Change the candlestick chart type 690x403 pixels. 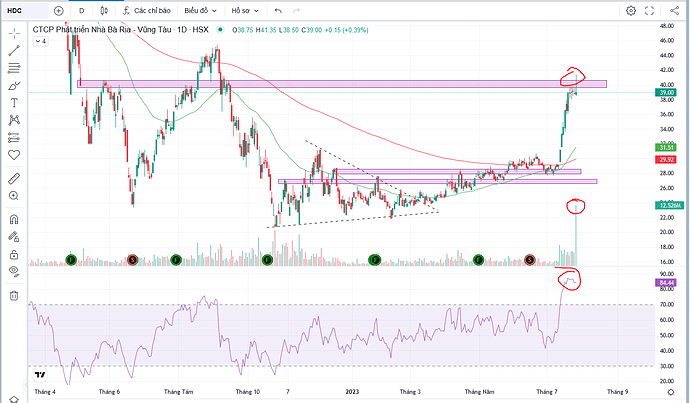coord(104,11)
